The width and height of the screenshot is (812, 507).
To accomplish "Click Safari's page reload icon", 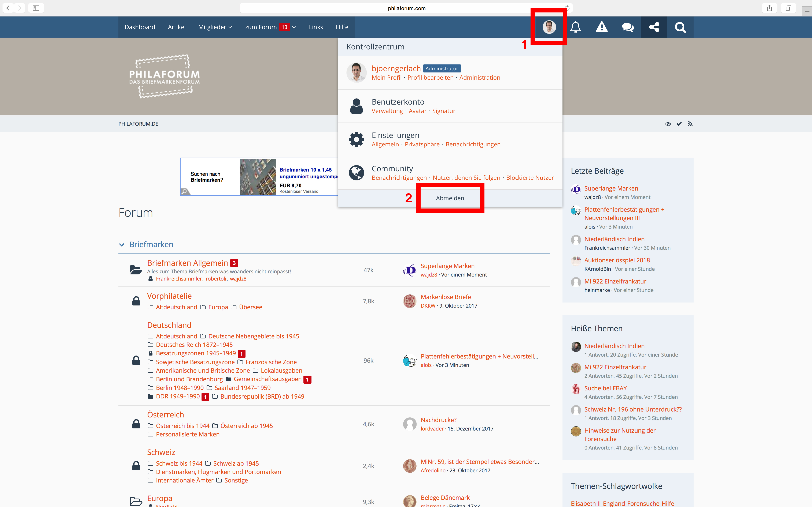I will [567, 8].
